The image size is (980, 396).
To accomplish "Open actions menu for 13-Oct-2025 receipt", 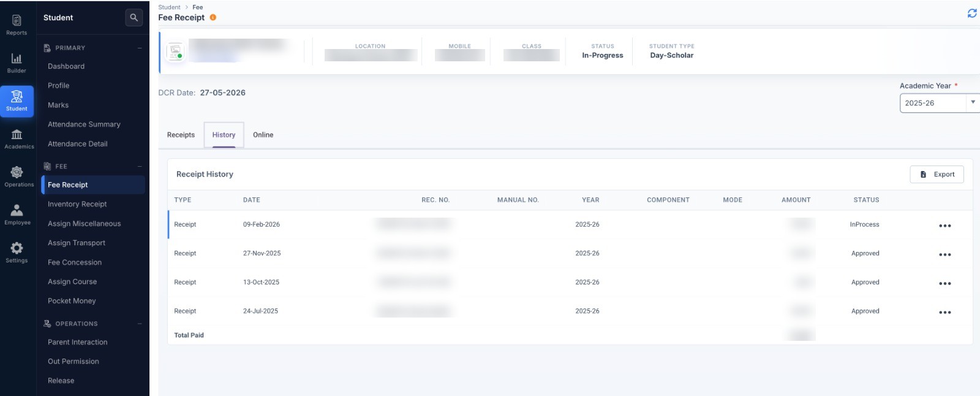I will point(945,283).
